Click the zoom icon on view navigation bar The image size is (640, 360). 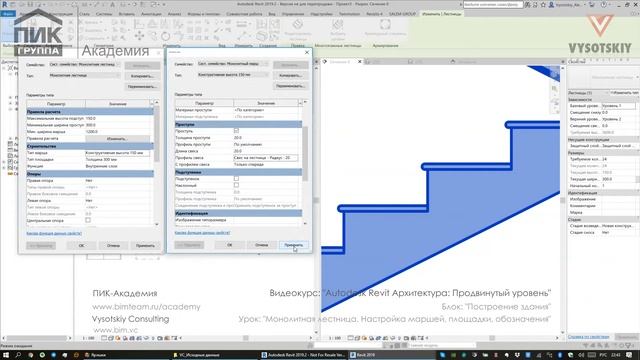555,89
